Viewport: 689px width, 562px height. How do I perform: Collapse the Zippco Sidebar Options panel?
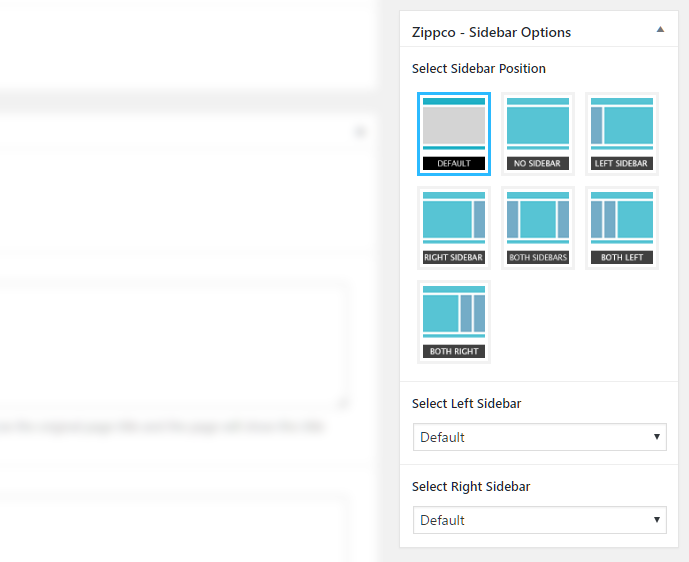660,29
